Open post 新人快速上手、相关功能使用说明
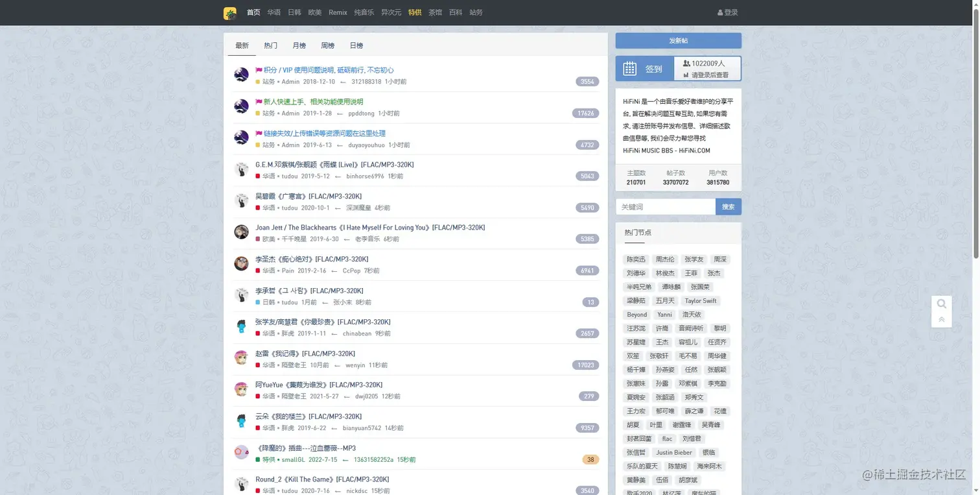 pos(313,102)
